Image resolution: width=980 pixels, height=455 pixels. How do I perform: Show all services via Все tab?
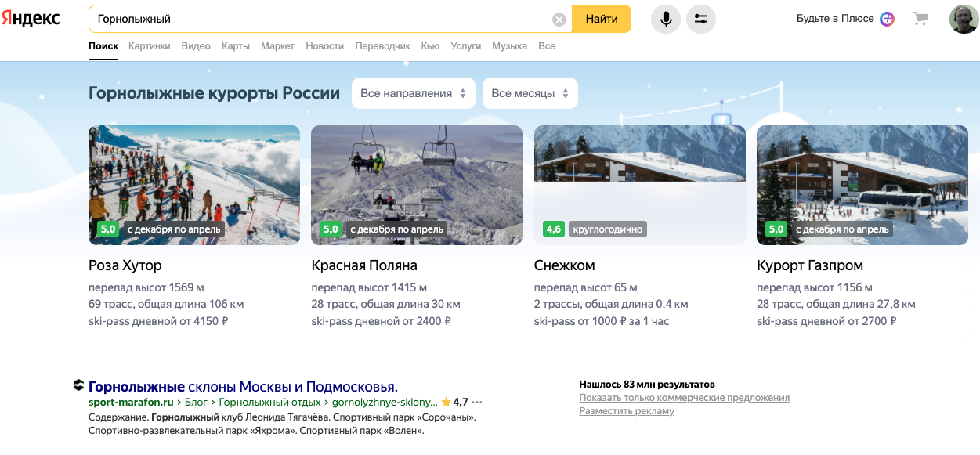[x=547, y=46]
